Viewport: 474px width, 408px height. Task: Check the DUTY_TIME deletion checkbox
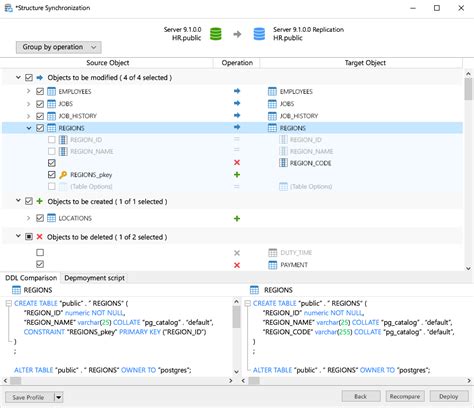point(40,252)
